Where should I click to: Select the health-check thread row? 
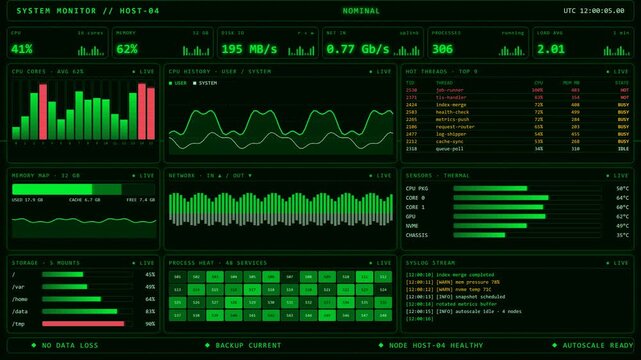(517, 112)
